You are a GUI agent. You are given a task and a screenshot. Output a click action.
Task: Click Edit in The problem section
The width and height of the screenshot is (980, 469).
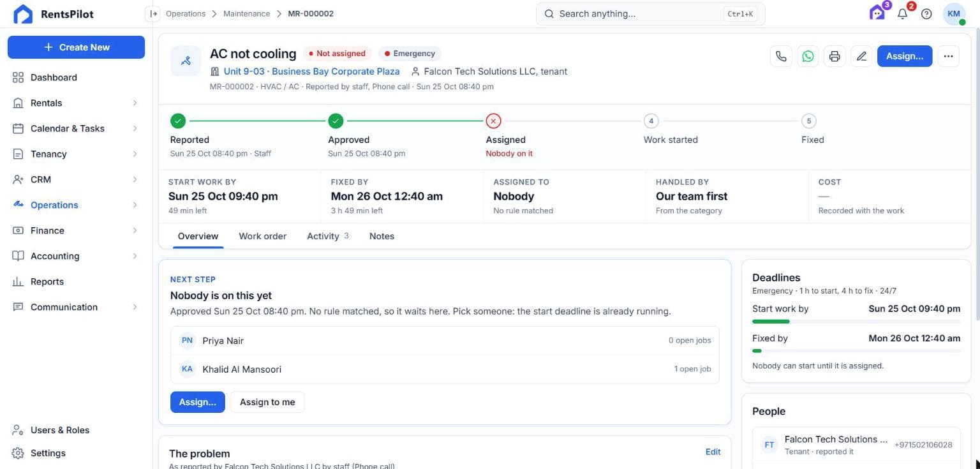click(713, 452)
